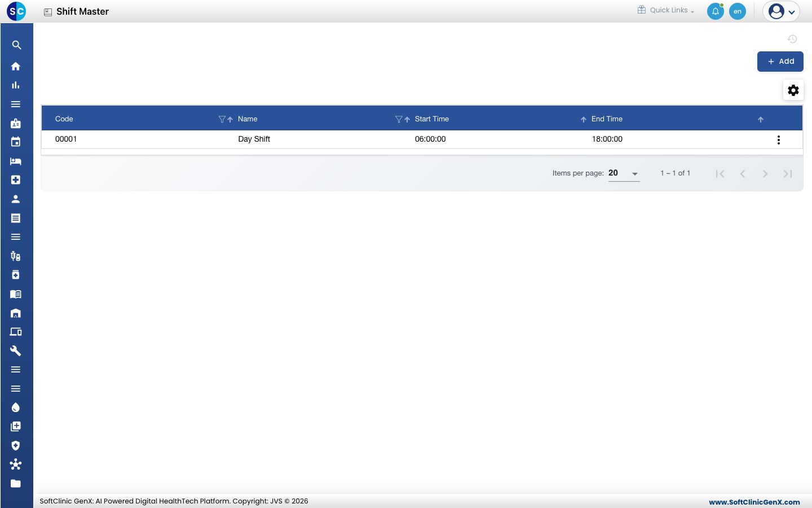812x508 pixels.
Task: Open the medical cross box sidebar icon
Action: click(x=16, y=180)
